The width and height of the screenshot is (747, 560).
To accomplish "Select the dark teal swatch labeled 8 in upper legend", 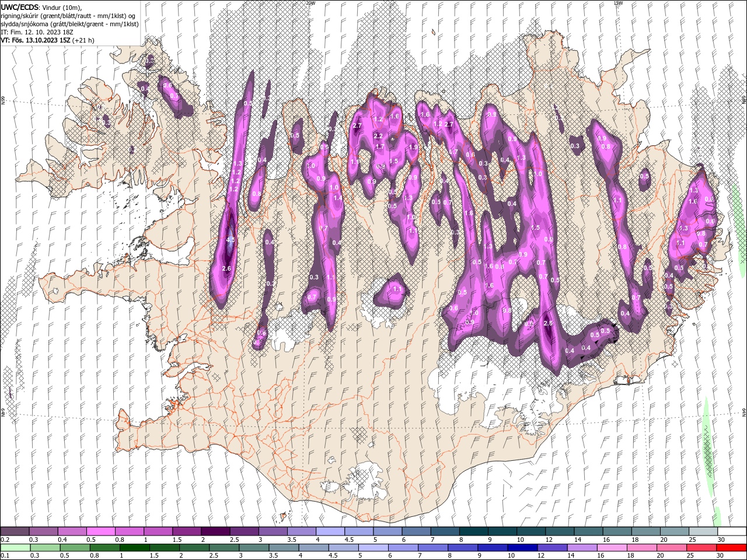I will pyautogui.click(x=473, y=531).
